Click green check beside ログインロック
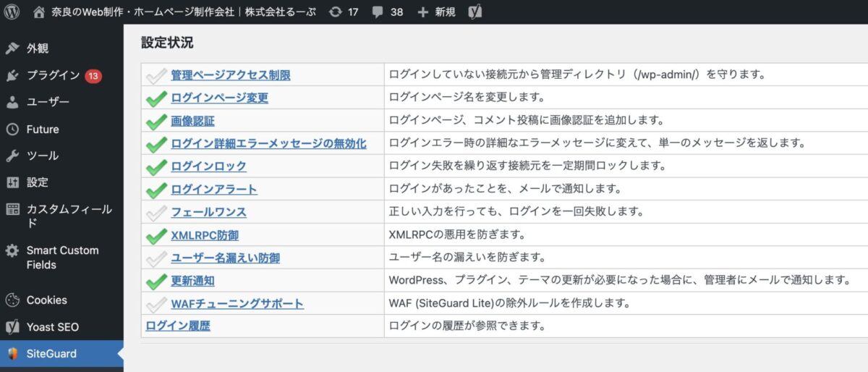 pos(156,166)
